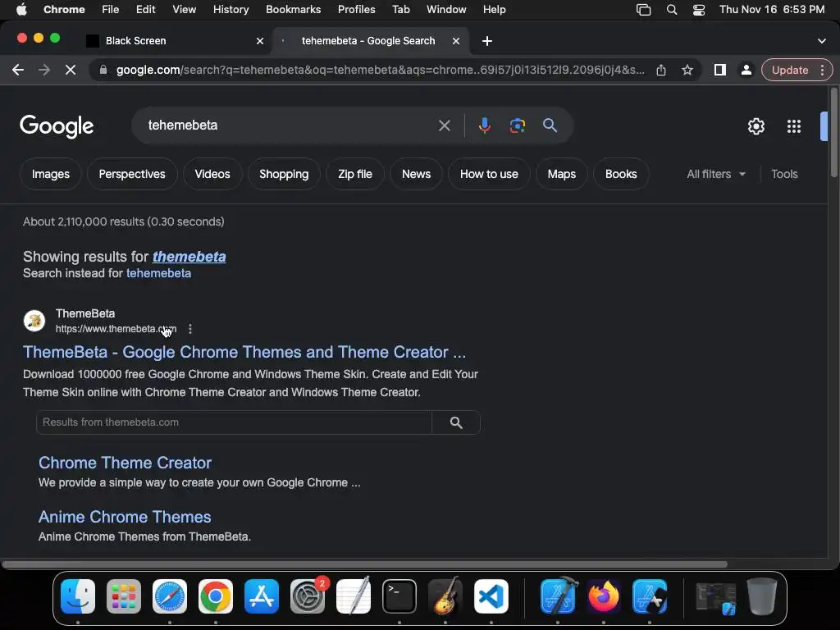Open macOS Control Center
840x630 pixels.
[x=699, y=10]
